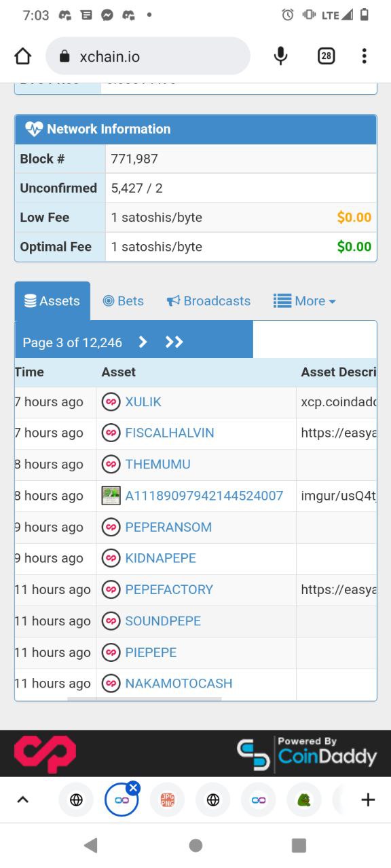Open the XULIK asset link
Image resolution: width=391 pixels, height=868 pixels.
coord(143,402)
